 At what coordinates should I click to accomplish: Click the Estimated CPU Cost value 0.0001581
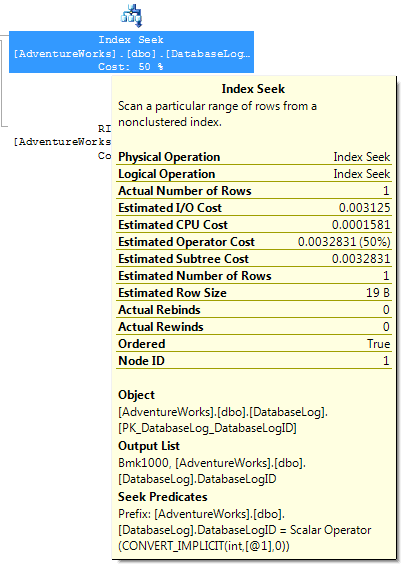tap(361, 225)
